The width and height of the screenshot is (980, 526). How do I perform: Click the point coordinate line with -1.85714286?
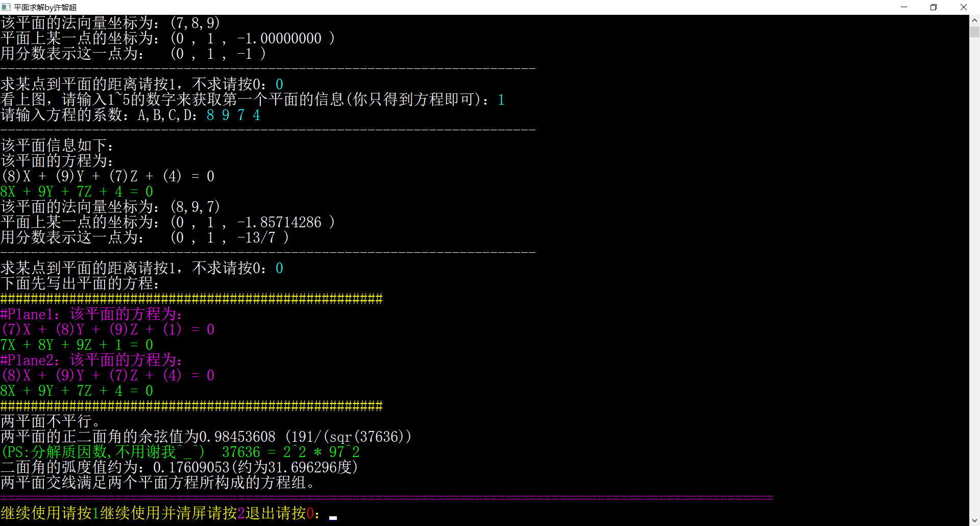click(167, 222)
